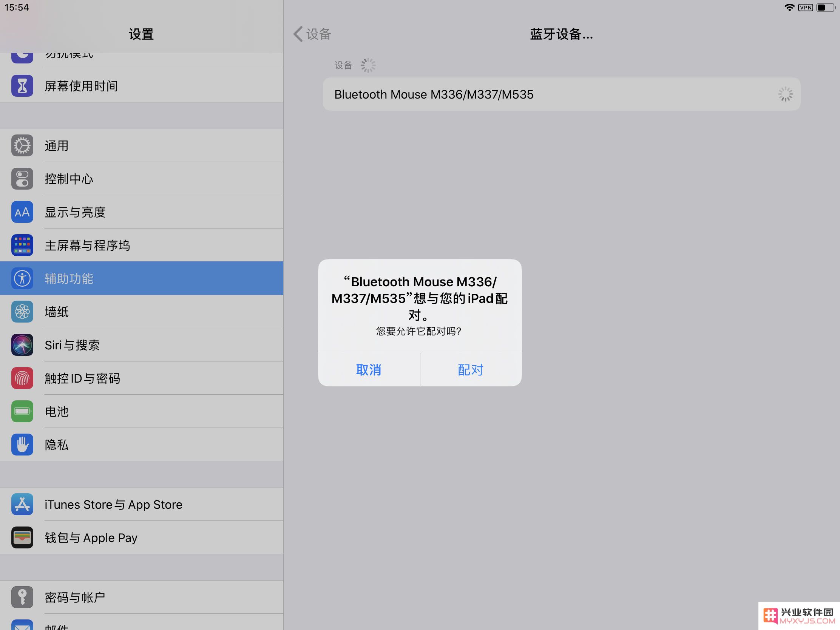The height and width of the screenshot is (630, 840).
Task: Open the 控制中心 toggle icon
Action: click(22, 179)
